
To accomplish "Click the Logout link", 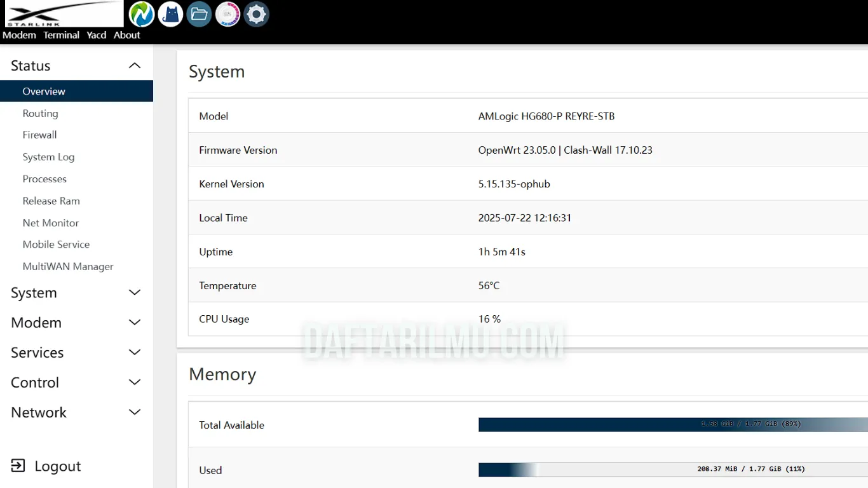I will [58, 466].
